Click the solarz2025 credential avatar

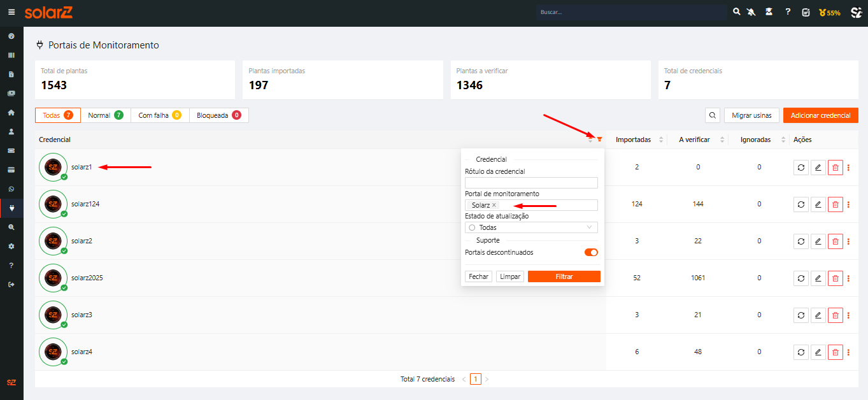(x=53, y=278)
